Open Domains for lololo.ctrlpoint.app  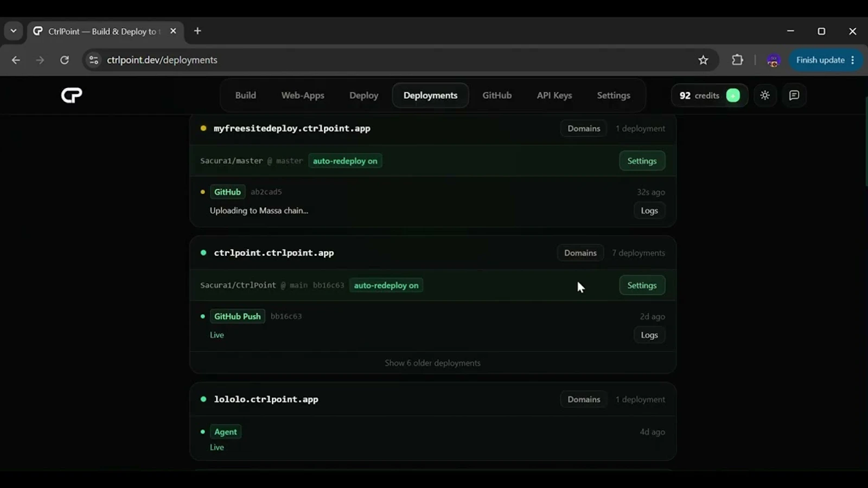click(x=584, y=399)
